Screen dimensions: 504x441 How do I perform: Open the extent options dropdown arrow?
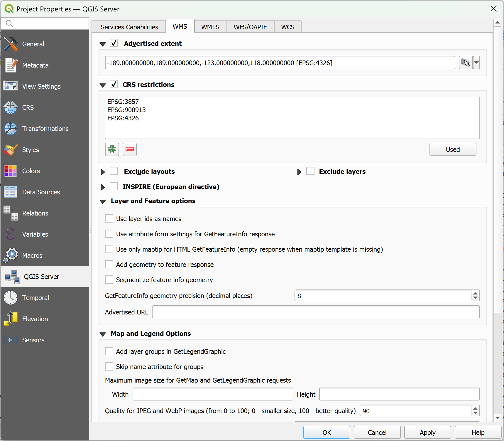[476, 63]
